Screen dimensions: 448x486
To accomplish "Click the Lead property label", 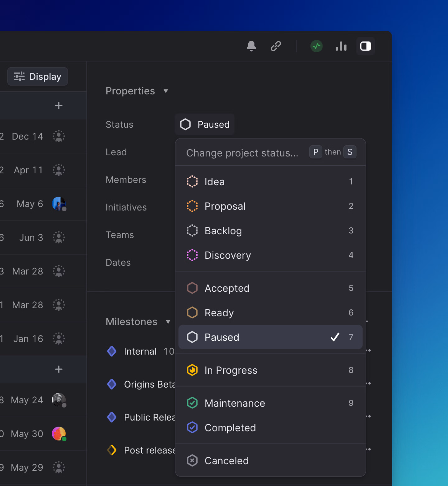I will [116, 152].
